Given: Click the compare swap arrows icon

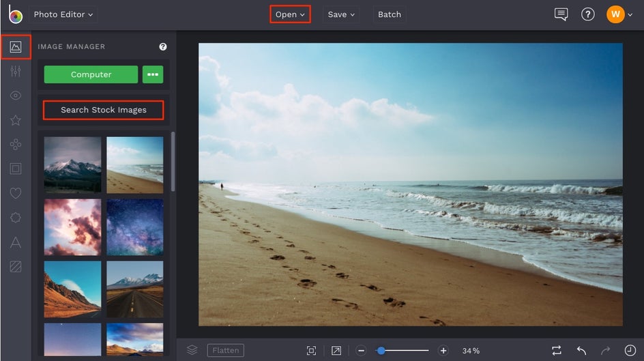Looking at the screenshot, I should click(x=557, y=350).
